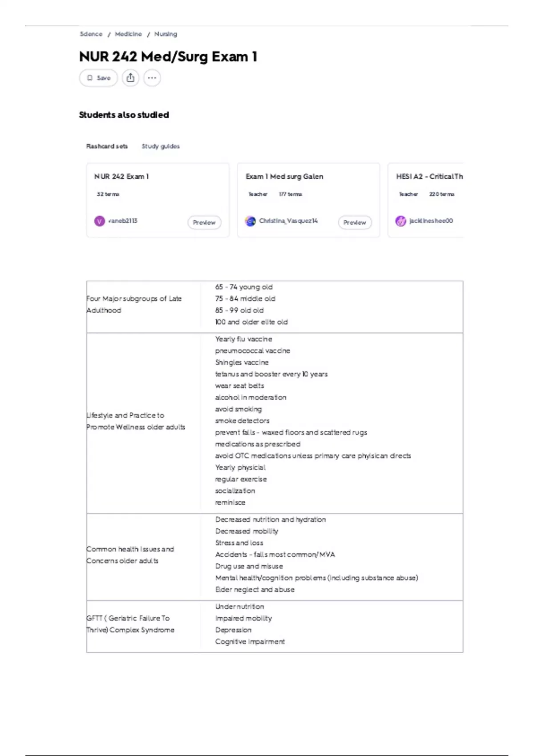Click Christina_Vasquez14's avatar icon
This screenshot has width=534, height=756.
coord(251,221)
